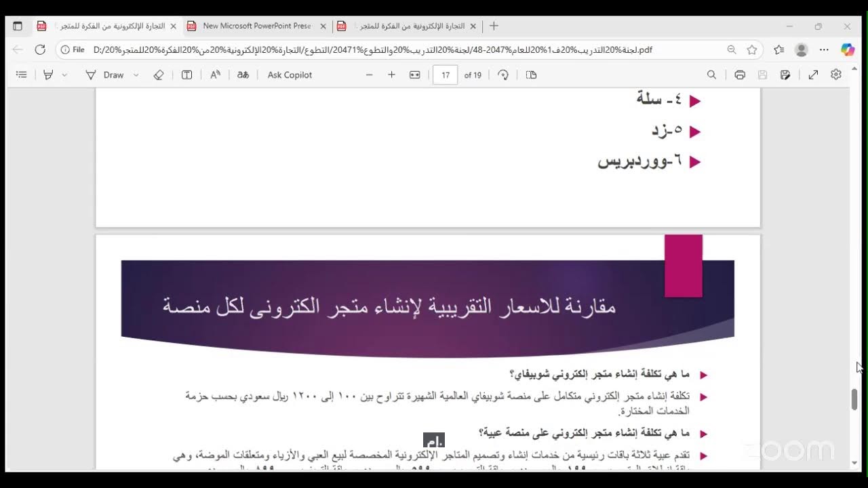Open PDF viewer settings gear
Image resolution: width=868 pixels, height=488 pixels.
click(836, 75)
